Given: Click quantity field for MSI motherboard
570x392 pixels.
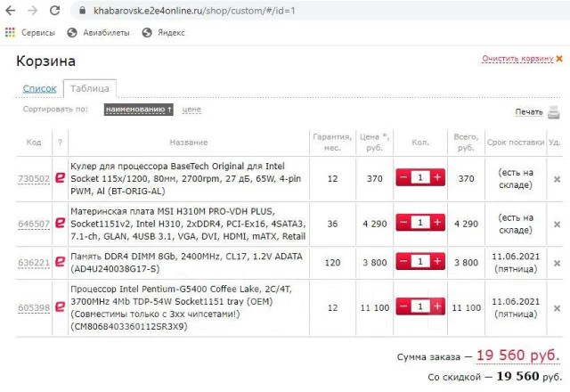Looking at the screenshot, I should (420, 223).
